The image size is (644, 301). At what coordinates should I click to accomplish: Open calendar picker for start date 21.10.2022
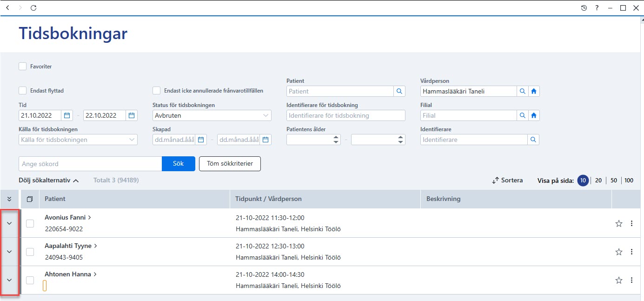[67, 115]
